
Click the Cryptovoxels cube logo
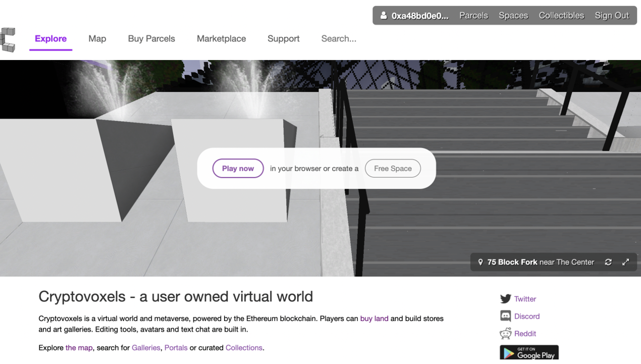[8, 39]
